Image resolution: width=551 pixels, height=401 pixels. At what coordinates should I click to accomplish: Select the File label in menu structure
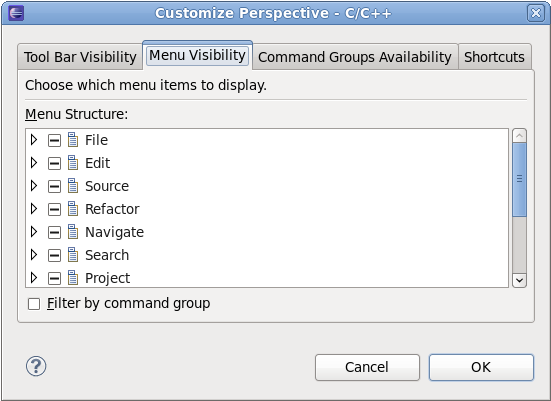96,140
